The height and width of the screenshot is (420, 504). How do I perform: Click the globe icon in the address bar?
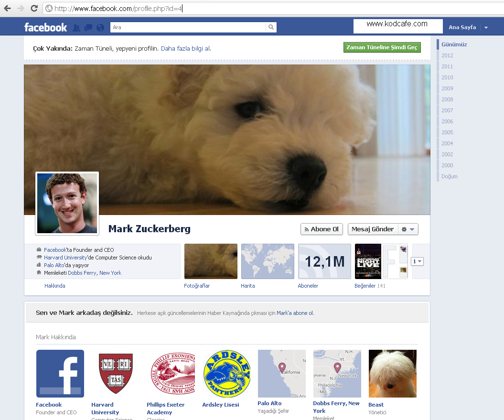tap(49, 8)
